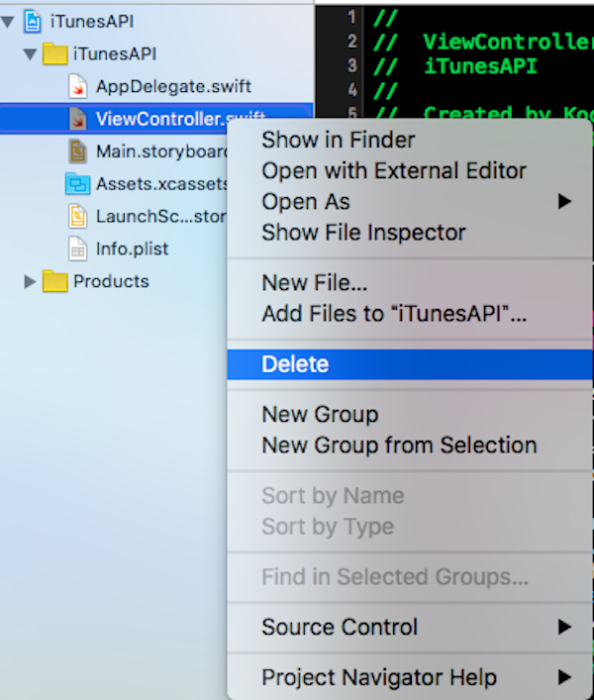
Task: Open the Project Navigator Help submenu
Action: pos(410,677)
